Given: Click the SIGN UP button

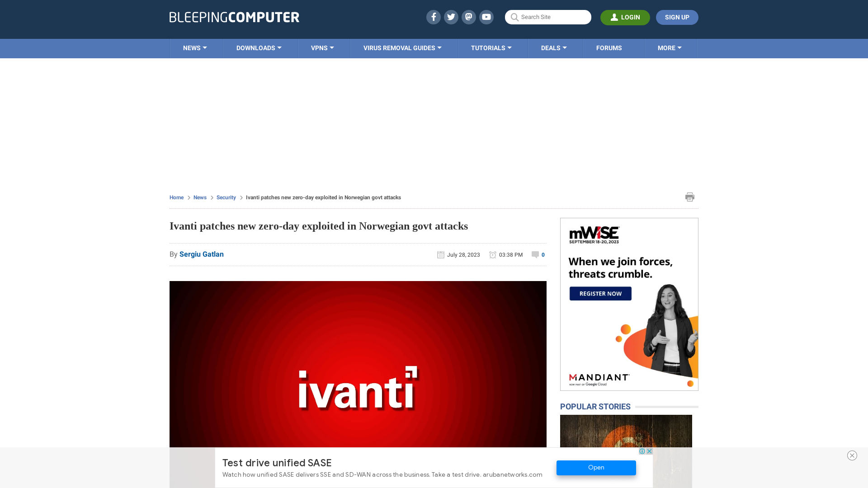Looking at the screenshot, I should [x=677, y=17].
